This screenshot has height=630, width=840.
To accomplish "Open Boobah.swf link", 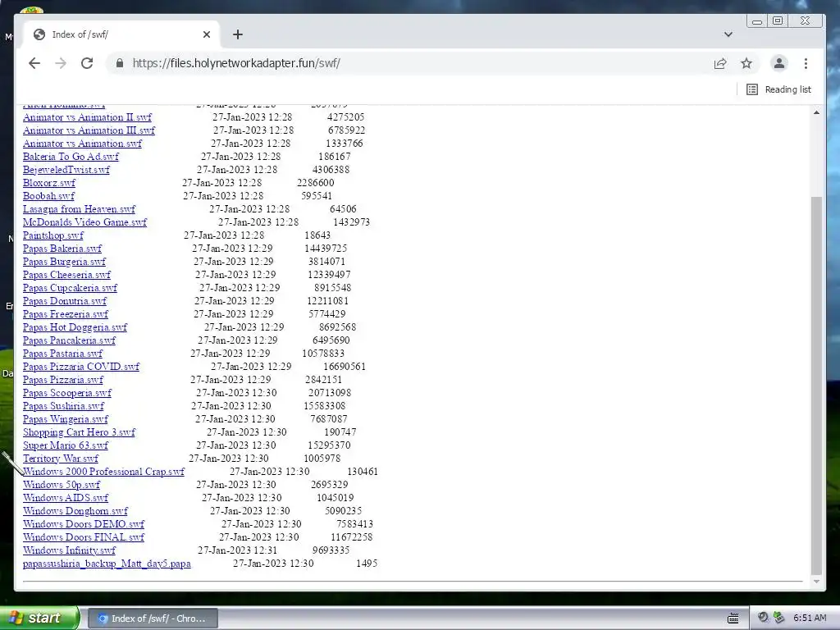I will (x=48, y=196).
